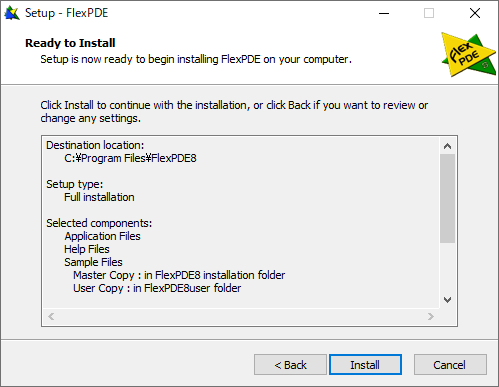Click the scroll up arrow in summary box

(x=447, y=146)
